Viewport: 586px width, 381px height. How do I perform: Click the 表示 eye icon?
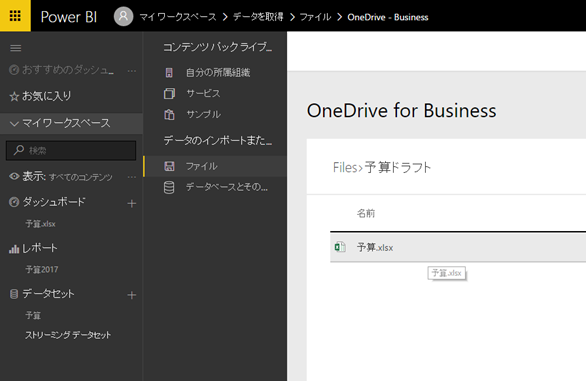coord(14,176)
